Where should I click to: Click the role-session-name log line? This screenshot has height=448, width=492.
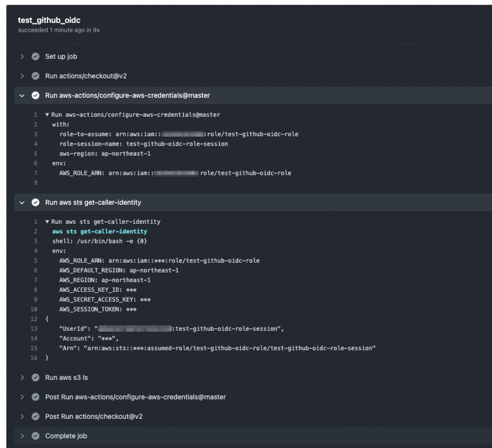[143, 144]
